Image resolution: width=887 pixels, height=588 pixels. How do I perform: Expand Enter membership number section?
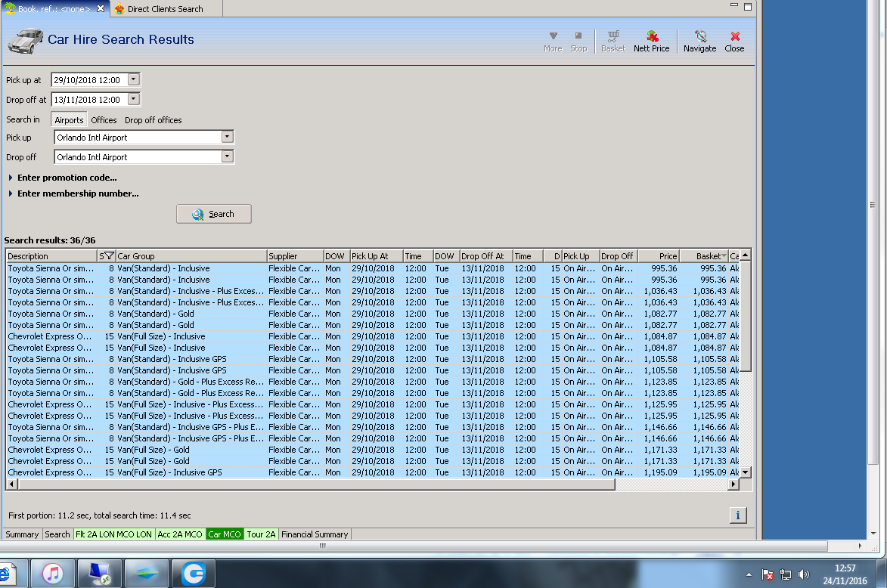coord(10,193)
